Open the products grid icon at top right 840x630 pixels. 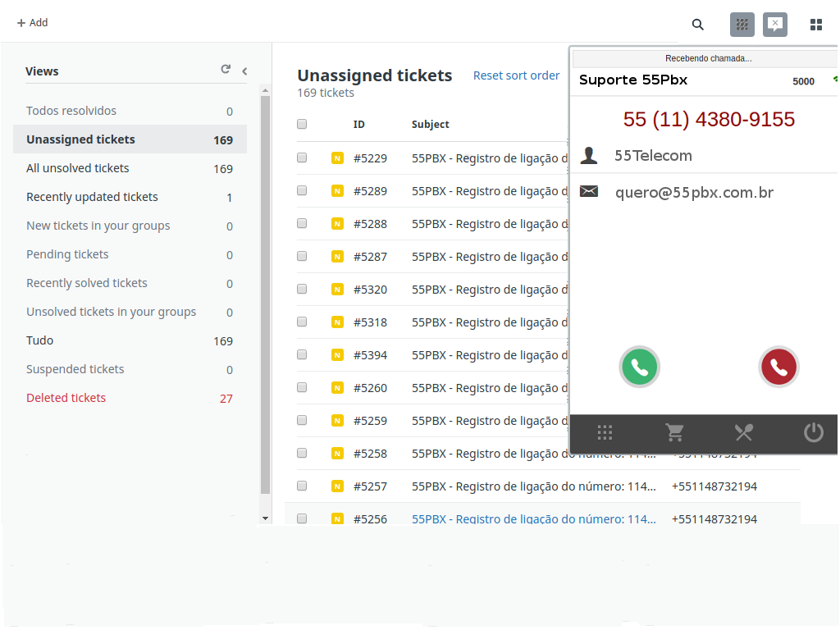pos(816,25)
